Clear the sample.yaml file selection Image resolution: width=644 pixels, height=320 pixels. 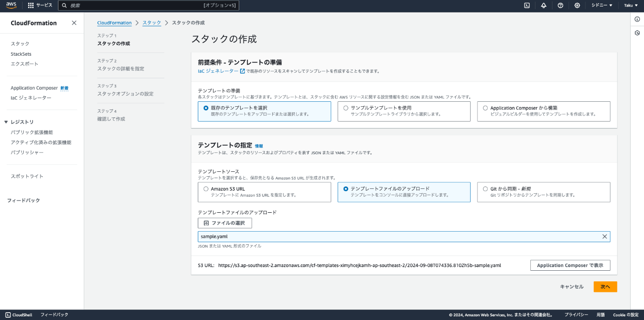(604, 237)
